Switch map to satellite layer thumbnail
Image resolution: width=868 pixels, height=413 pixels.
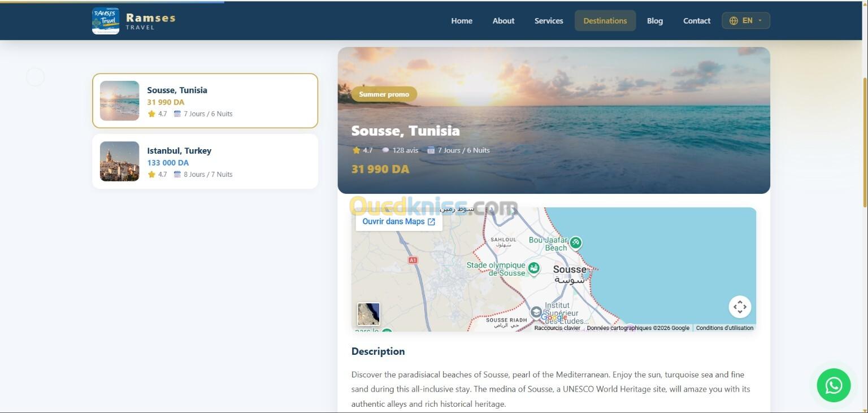click(368, 314)
